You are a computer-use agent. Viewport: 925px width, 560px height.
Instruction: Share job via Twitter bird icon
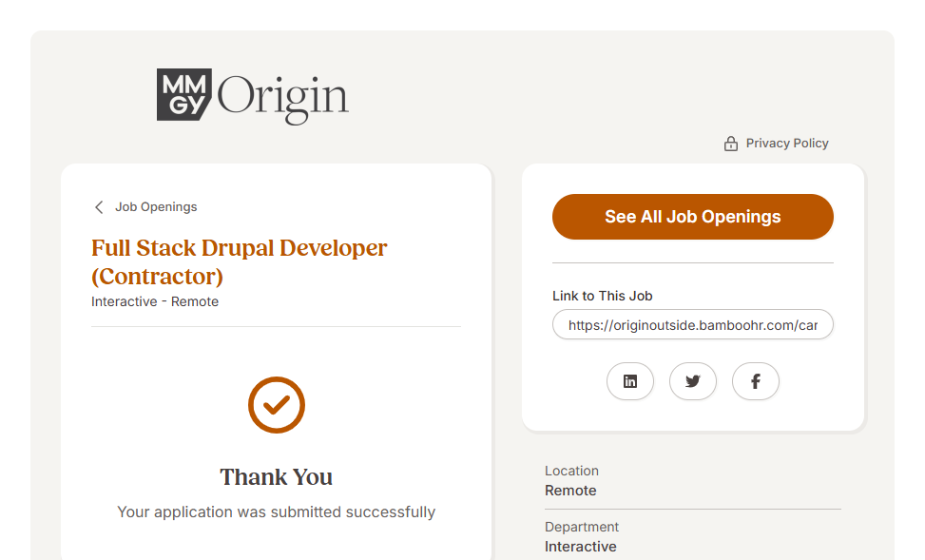point(693,381)
